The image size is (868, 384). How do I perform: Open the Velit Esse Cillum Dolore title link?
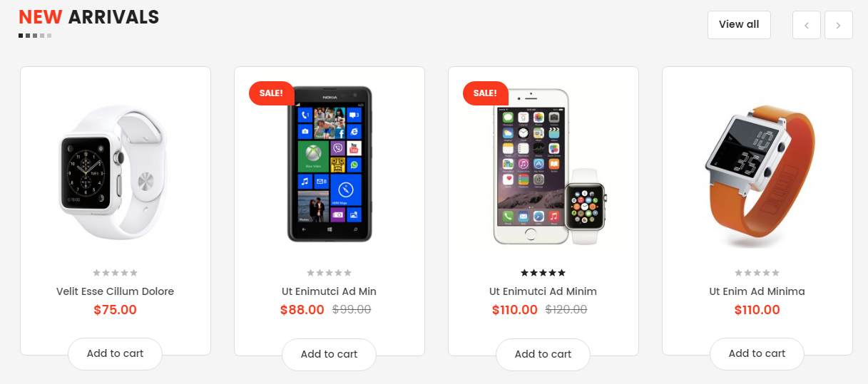116,291
